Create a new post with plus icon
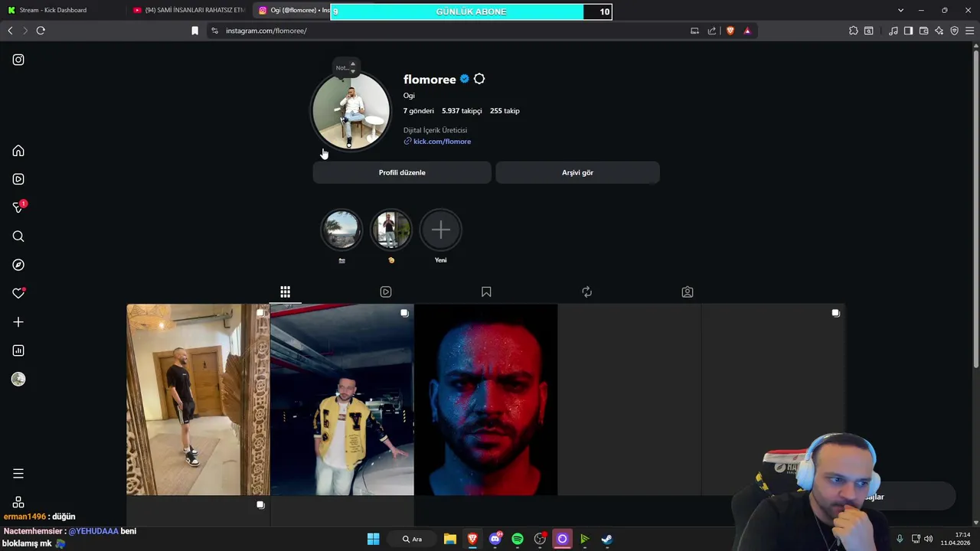This screenshot has height=551, width=980. tap(18, 322)
